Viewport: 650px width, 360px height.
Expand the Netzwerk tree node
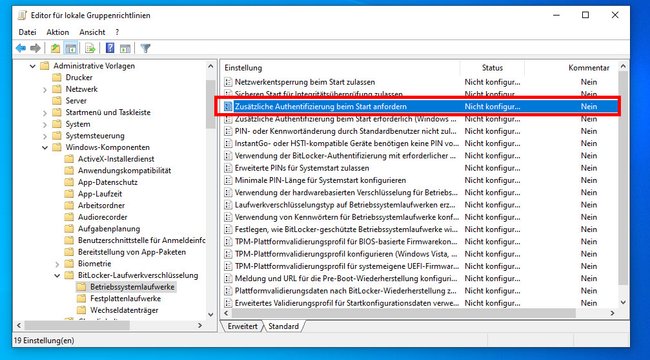[45, 90]
